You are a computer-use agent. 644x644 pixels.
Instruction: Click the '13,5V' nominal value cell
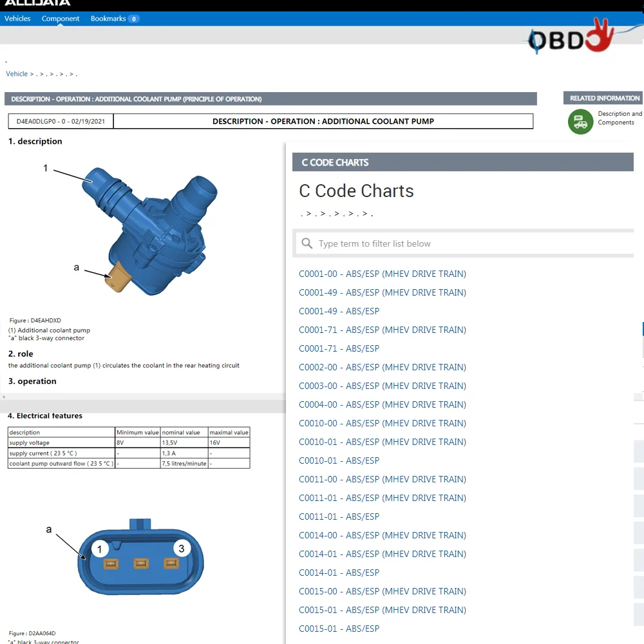(184, 443)
